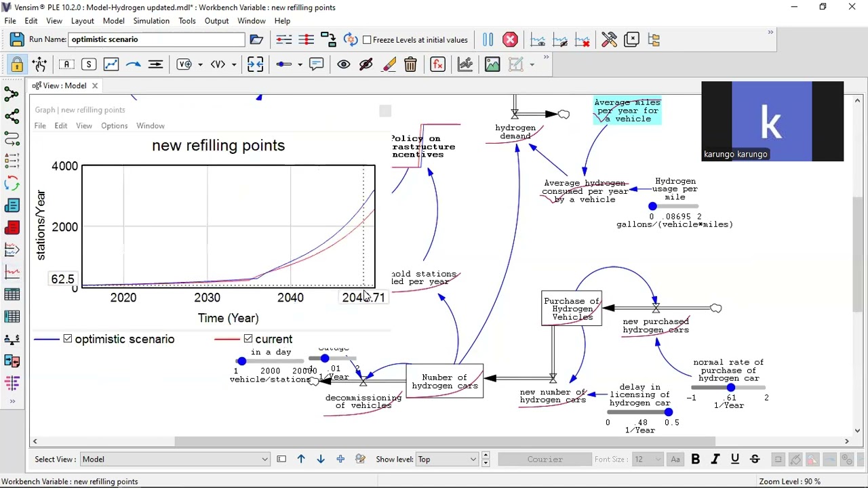The height and width of the screenshot is (488, 868).
Task: Uncheck optimistic scenario legend checkbox
Action: coord(67,339)
